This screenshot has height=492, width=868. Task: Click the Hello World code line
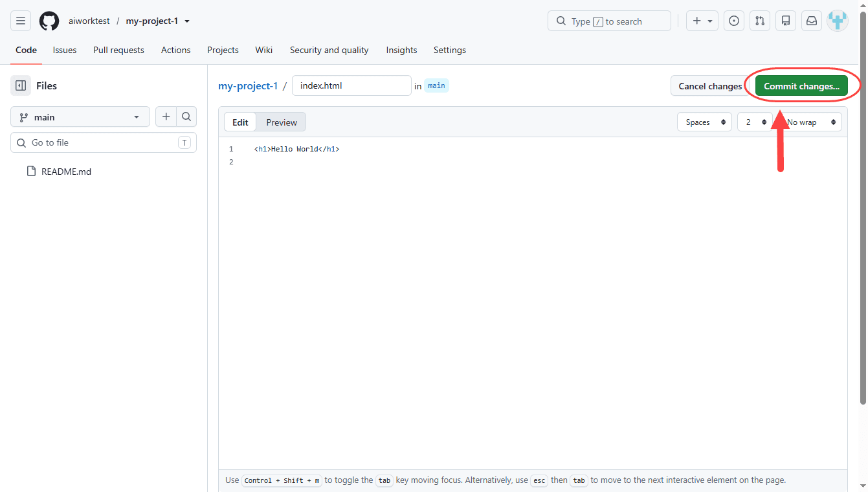[296, 150]
